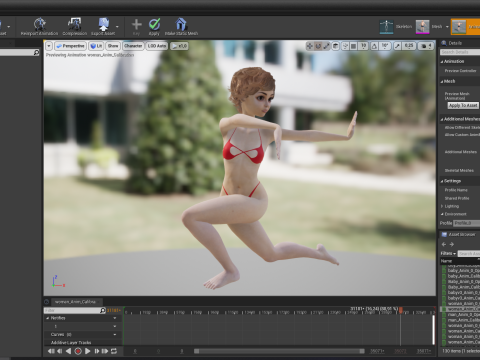Collapse the Additional Meshes section
Image resolution: width=480 pixels, height=360 pixels.
coord(442,119)
